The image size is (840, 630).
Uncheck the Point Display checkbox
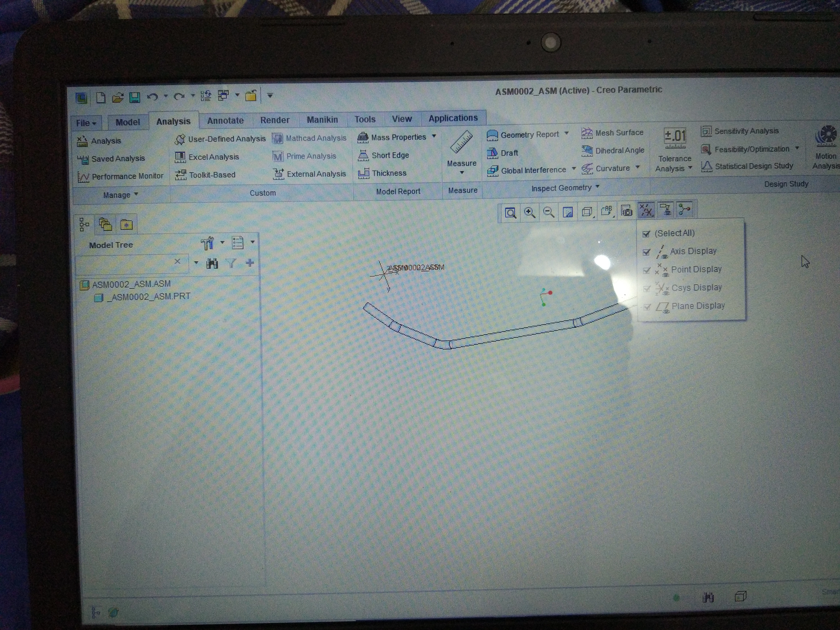coord(646,270)
